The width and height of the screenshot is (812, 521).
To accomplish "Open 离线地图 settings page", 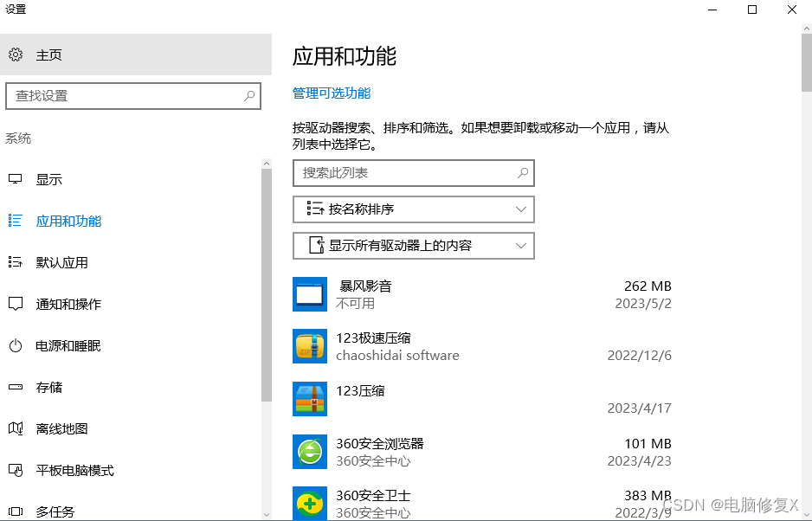I will (x=131, y=428).
